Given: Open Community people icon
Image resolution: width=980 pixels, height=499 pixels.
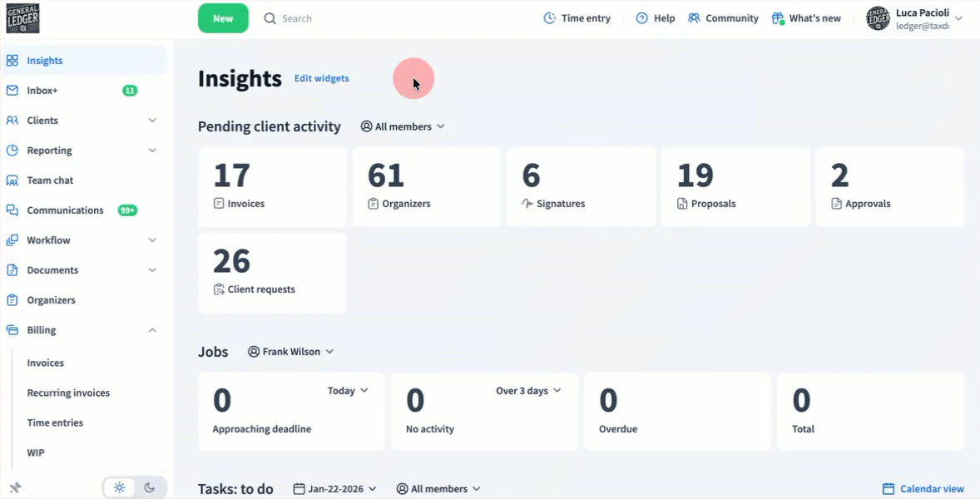Looking at the screenshot, I should pyautogui.click(x=694, y=18).
